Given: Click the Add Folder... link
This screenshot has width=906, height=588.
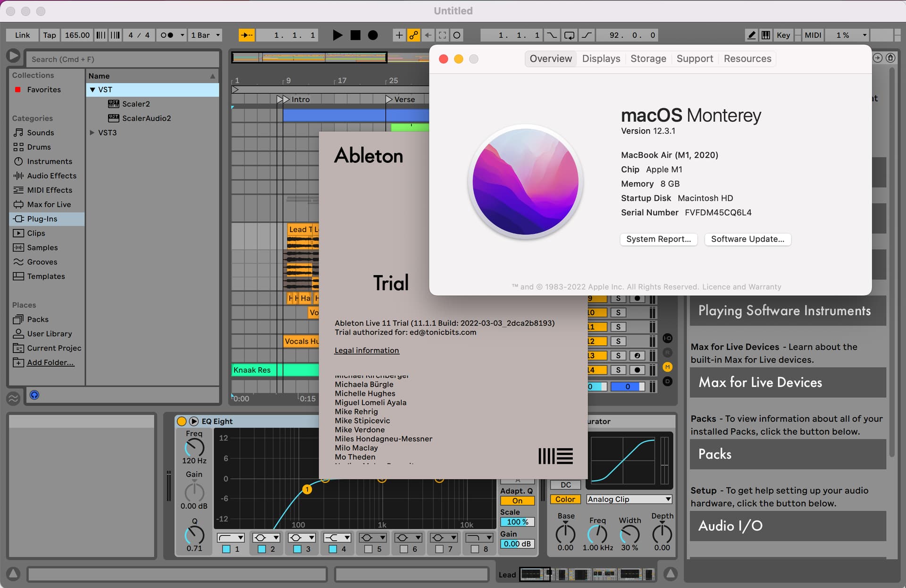Looking at the screenshot, I should 50,362.
